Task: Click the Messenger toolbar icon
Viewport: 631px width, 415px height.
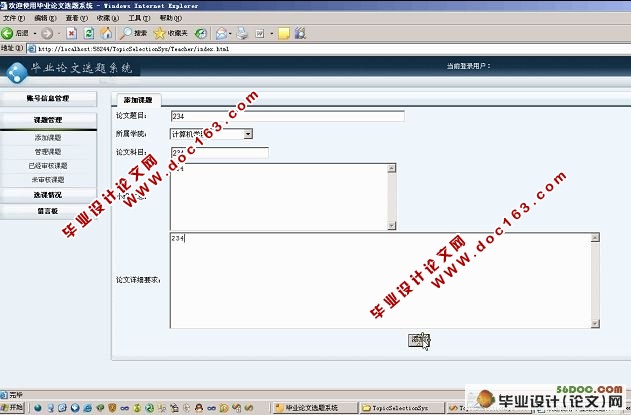Action: click(x=300, y=33)
